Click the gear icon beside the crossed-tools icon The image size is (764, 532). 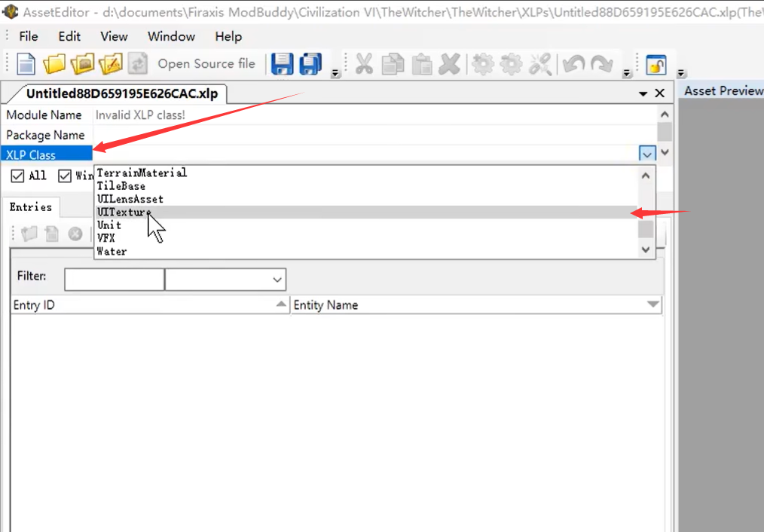(x=511, y=64)
